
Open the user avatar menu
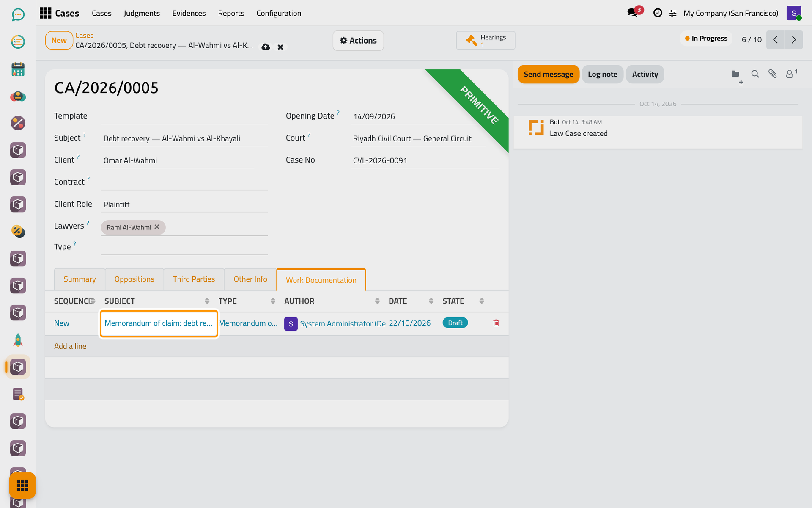click(x=794, y=13)
